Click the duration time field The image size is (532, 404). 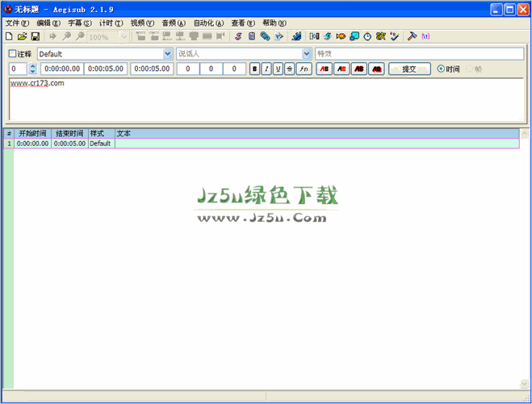coord(152,69)
